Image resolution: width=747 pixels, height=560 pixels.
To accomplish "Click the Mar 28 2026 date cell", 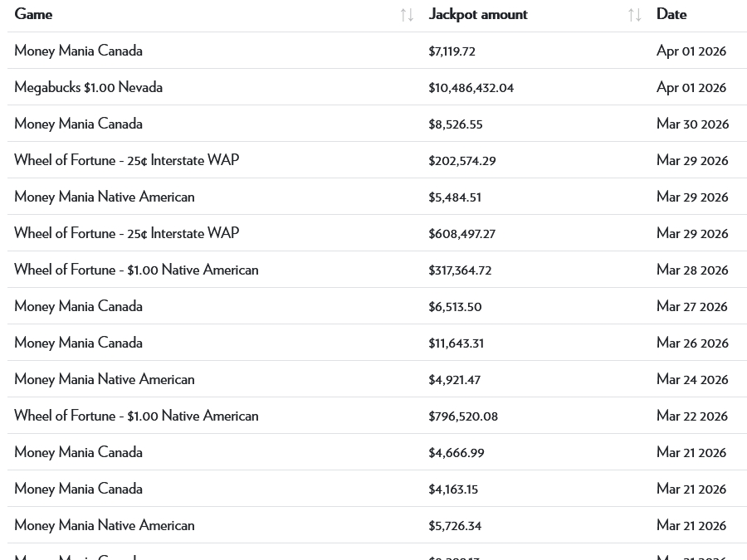I will (692, 270).
